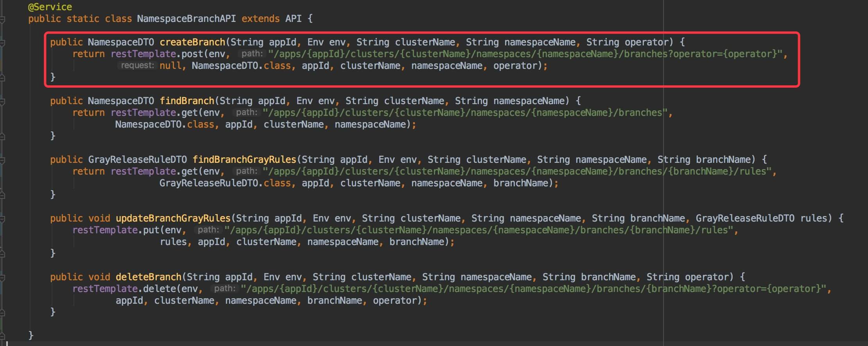Click the void keyword of updateBranchGrayRules
Screen dimensions: 868x346
click(x=99, y=218)
